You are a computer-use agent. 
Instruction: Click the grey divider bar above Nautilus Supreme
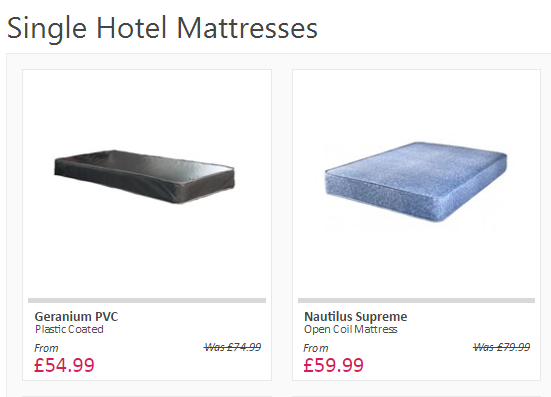tap(416, 300)
